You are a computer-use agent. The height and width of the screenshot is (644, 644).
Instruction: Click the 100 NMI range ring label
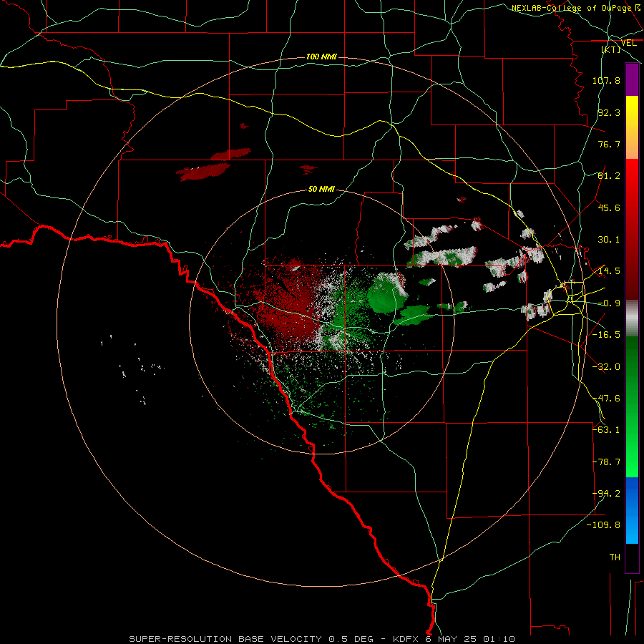coord(321,57)
